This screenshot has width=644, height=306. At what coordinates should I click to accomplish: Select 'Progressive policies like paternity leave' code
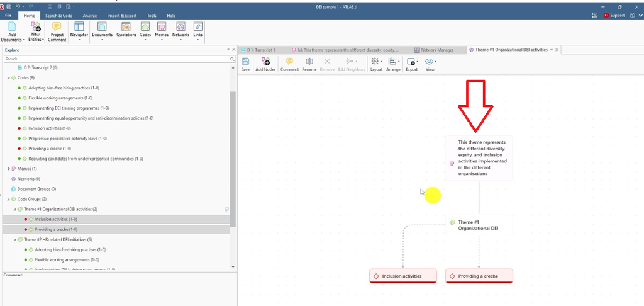[68, 138]
